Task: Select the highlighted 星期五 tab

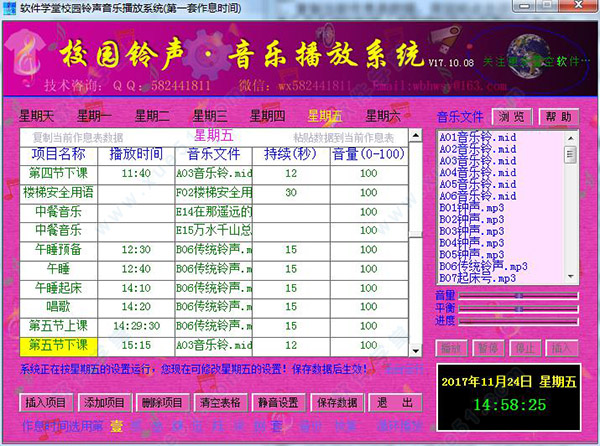Action: click(325, 116)
